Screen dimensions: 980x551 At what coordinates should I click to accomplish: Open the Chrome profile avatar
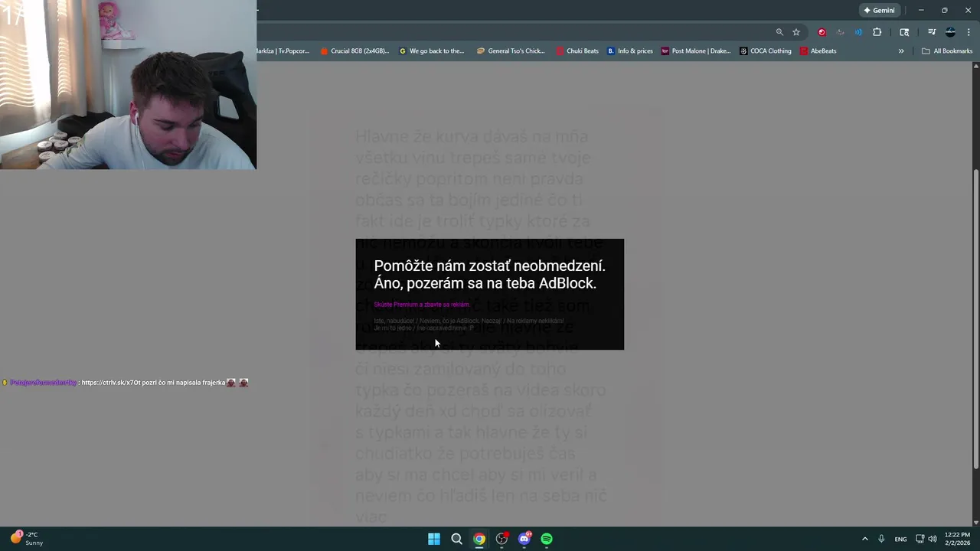(x=950, y=32)
